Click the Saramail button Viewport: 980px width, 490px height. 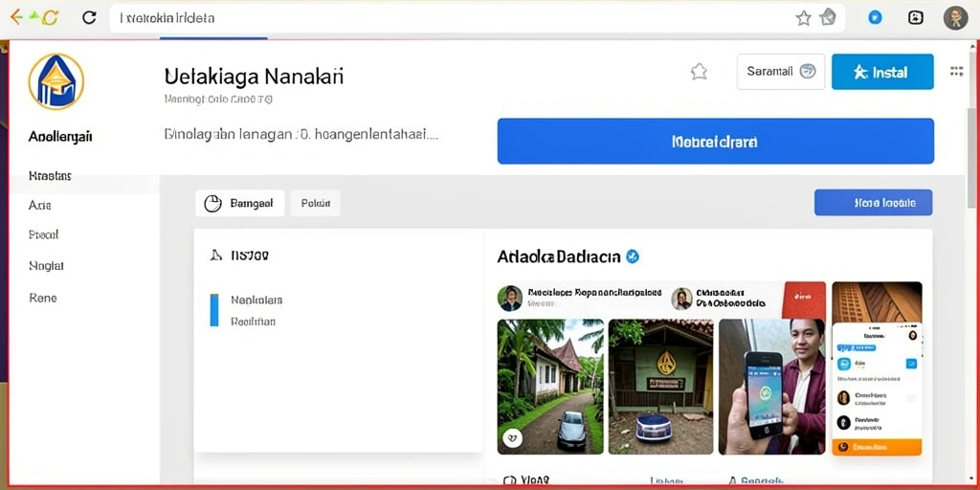[781, 71]
